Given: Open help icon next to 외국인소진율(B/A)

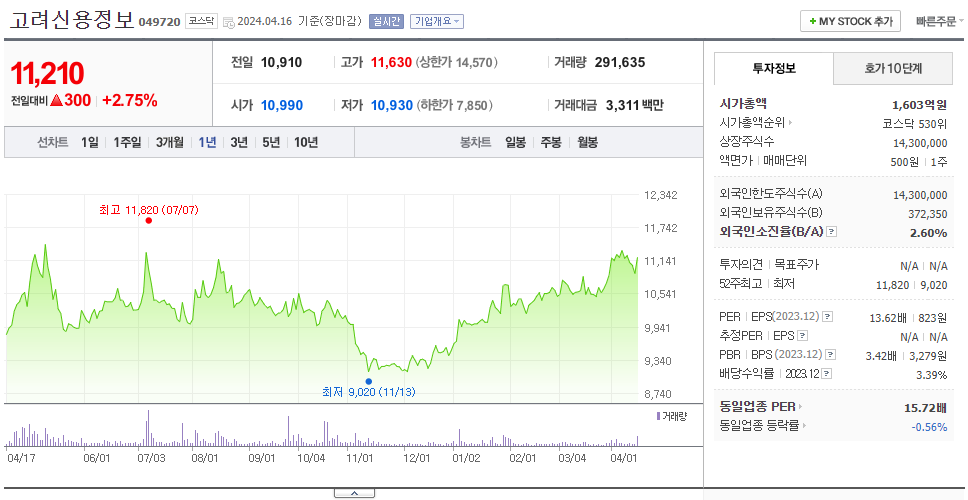Looking at the screenshot, I should point(832,232).
